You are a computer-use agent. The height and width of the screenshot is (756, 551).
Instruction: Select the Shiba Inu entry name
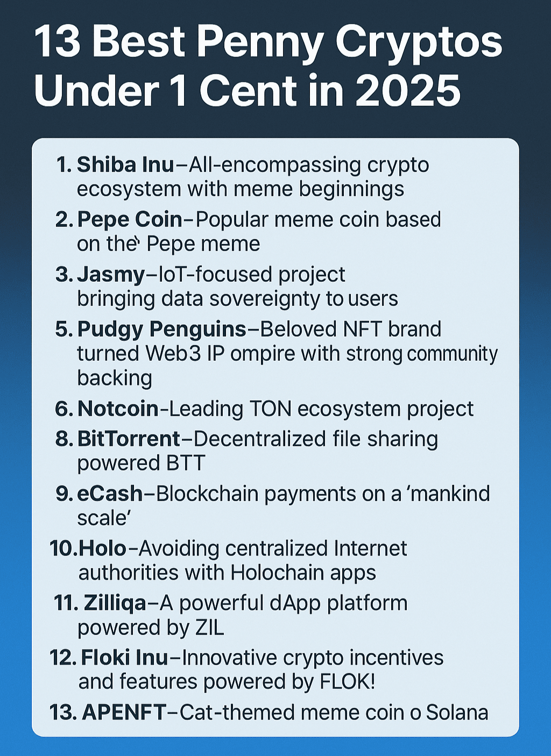125,165
